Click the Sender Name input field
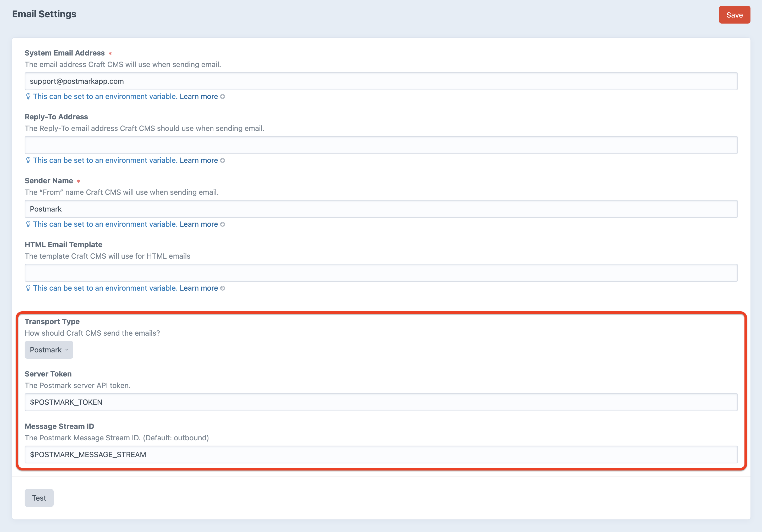Image resolution: width=762 pixels, height=532 pixels. click(381, 209)
